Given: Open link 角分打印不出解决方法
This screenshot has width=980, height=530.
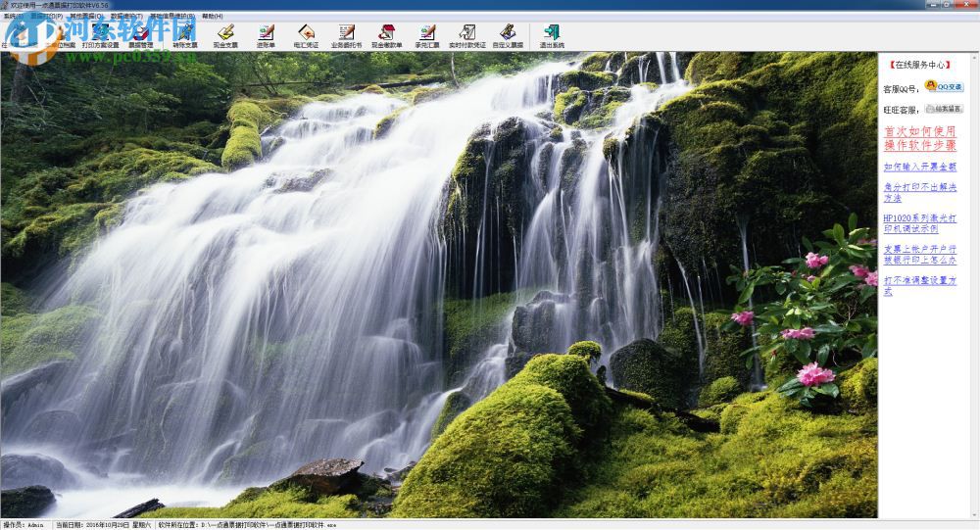Looking at the screenshot, I should 920,192.
